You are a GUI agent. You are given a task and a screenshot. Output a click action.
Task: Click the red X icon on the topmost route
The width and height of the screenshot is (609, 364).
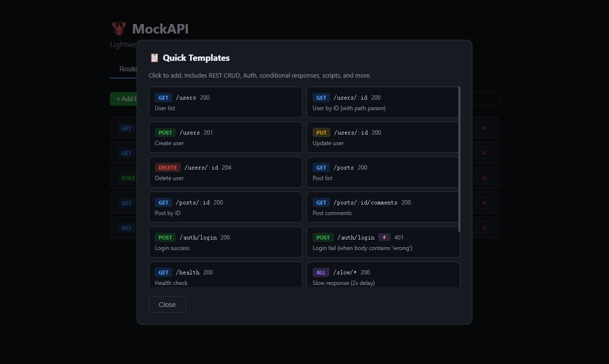click(x=484, y=128)
